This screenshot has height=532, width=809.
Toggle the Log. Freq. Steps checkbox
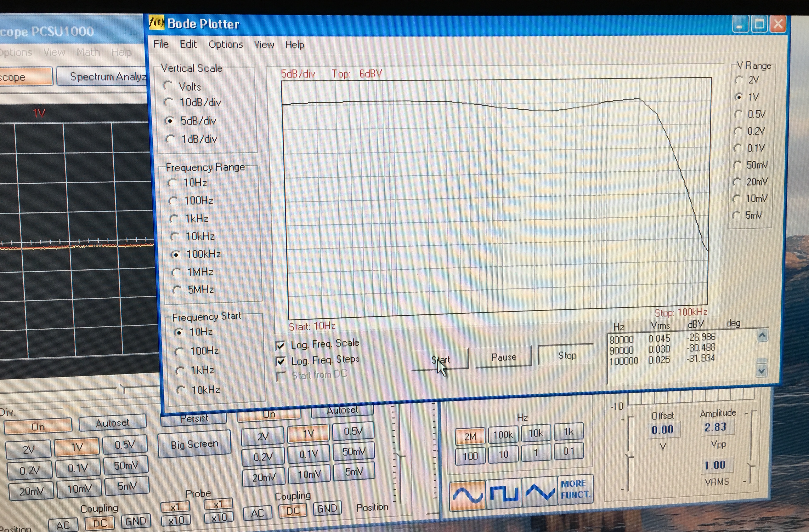point(281,361)
